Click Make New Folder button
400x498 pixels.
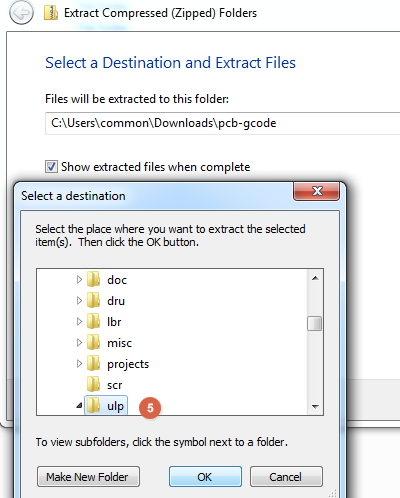click(x=88, y=477)
